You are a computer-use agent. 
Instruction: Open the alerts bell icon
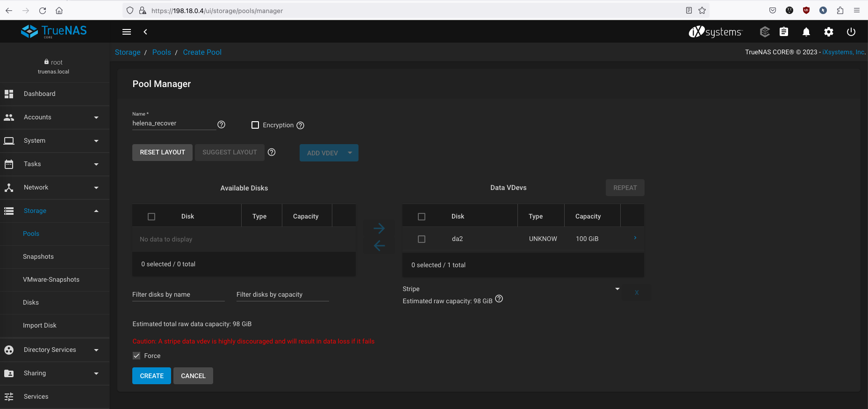(x=806, y=32)
